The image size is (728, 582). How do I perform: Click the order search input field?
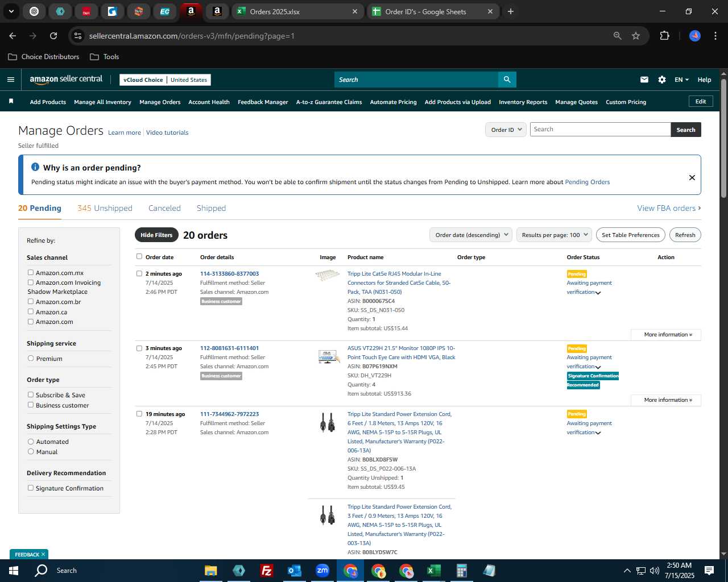point(600,130)
